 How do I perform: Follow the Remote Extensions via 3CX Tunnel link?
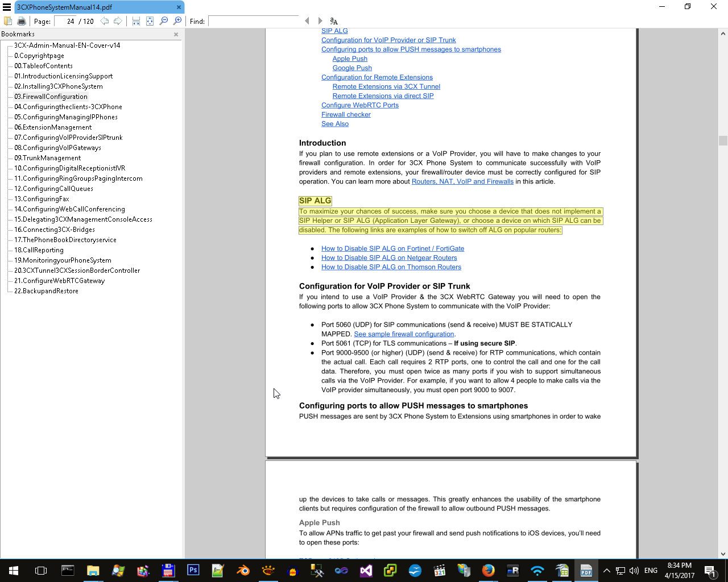coord(386,87)
